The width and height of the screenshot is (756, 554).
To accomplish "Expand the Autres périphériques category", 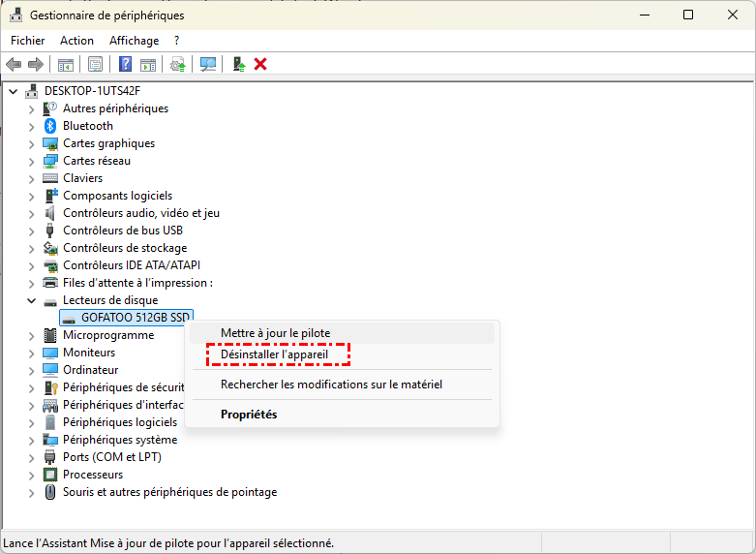I will click(31, 109).
